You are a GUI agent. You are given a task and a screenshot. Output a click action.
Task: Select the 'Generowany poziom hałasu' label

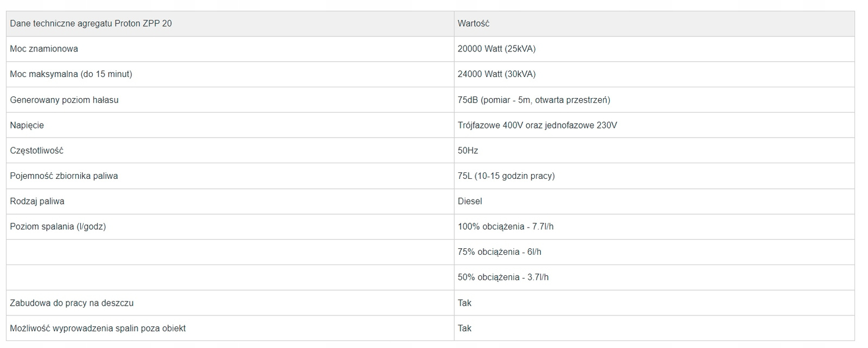(64, 100)
